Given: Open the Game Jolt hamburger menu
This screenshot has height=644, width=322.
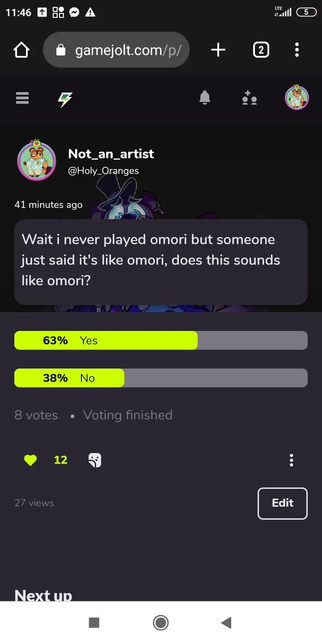Looking at the screenshot, I should point(22,98).
